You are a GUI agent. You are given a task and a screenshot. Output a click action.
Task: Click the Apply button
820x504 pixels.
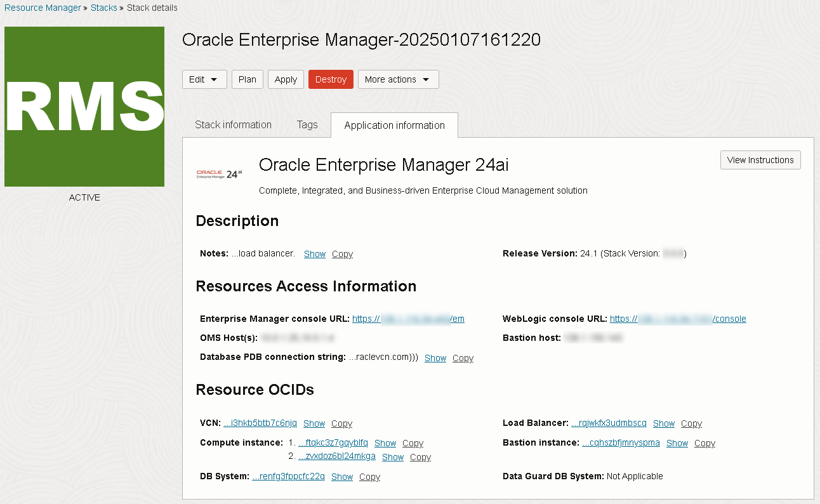(x=286, y=79)
